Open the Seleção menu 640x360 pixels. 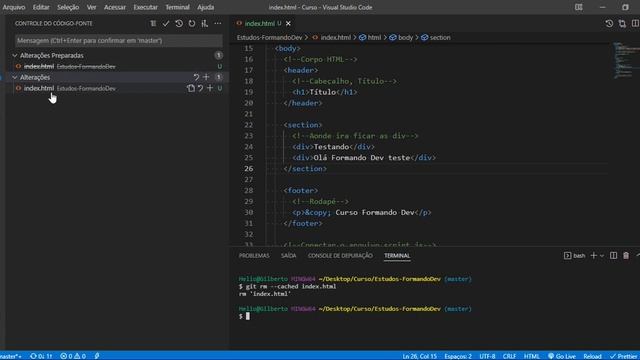68,7
